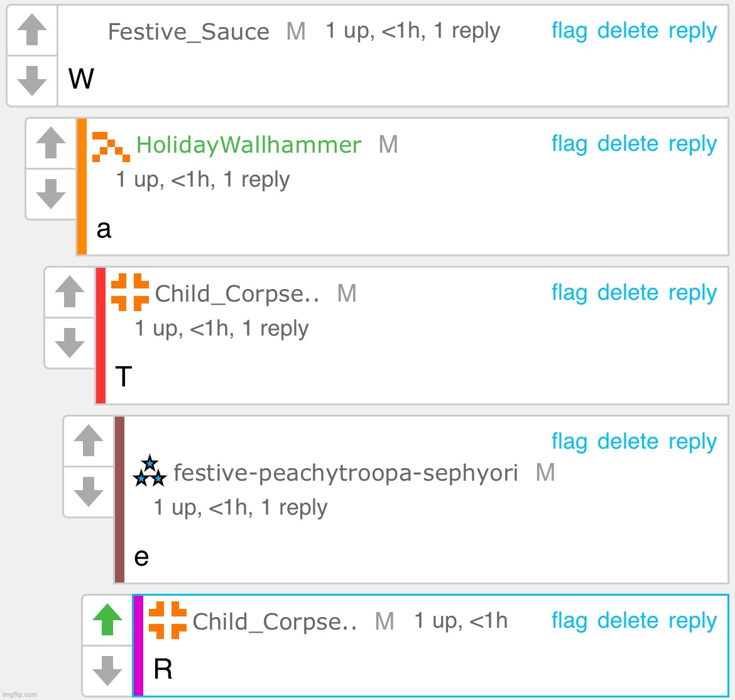Open Festive_Sauce's user profile
This screenshot has height=700, width=735.
[188, 31]
